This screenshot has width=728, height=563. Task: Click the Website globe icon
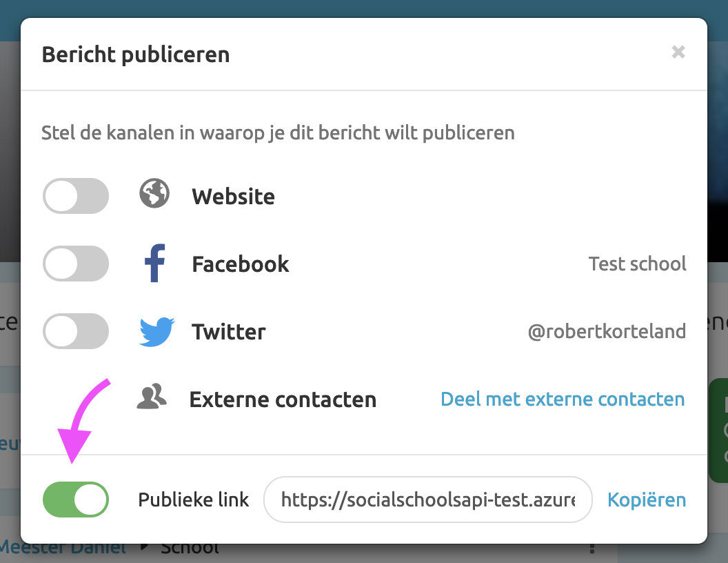coord(153,195)
